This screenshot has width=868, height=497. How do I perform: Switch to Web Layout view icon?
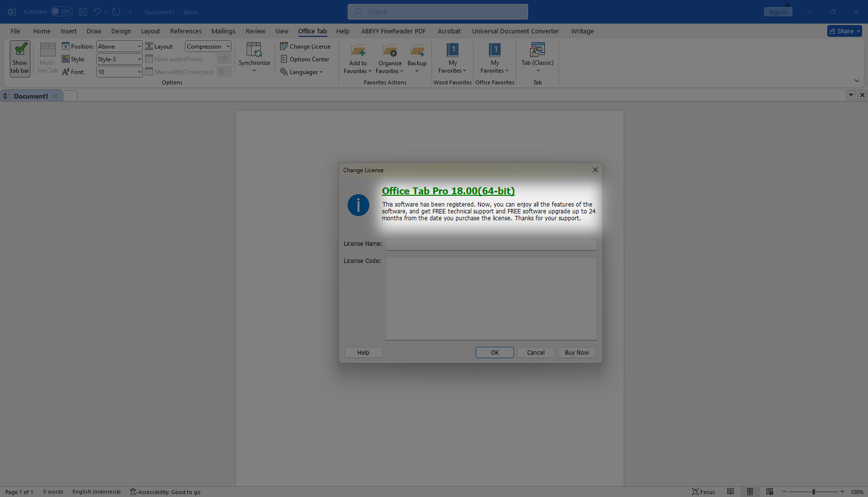(x=769, y=492)
